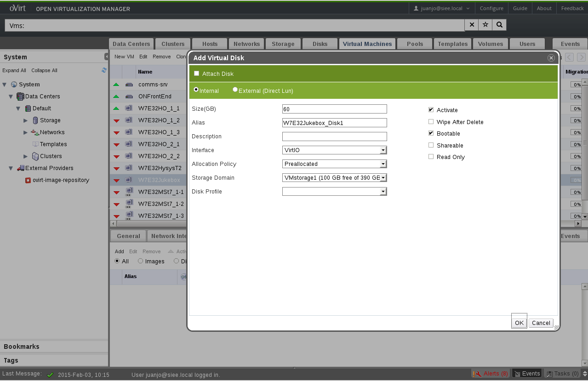Click the Description input field

[334, 136]
